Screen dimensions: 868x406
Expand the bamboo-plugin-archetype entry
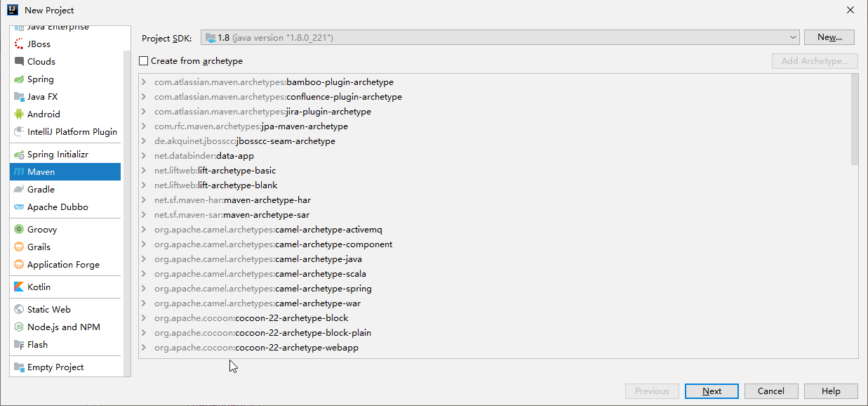[x=144, y=82]
